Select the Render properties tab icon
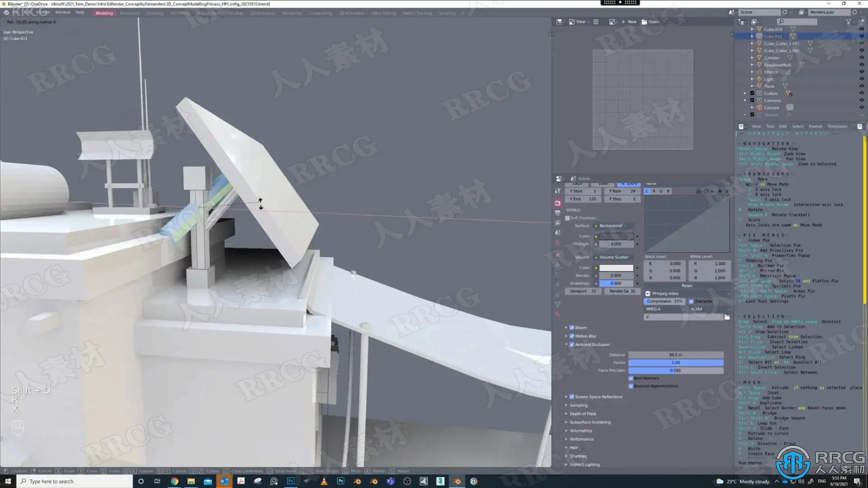868x488 pixels. click(x=558, y=203)
